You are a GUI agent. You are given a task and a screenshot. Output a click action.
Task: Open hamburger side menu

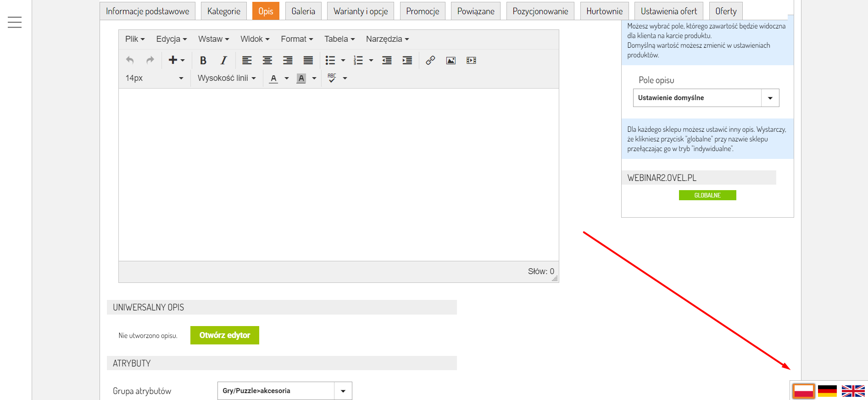15,22
